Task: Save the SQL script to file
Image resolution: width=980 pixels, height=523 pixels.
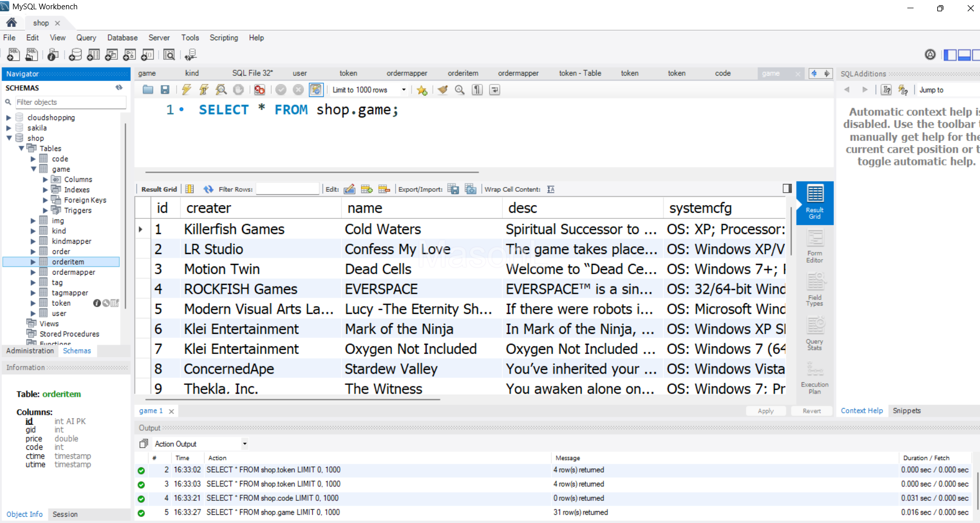Action: click(165, 90)
